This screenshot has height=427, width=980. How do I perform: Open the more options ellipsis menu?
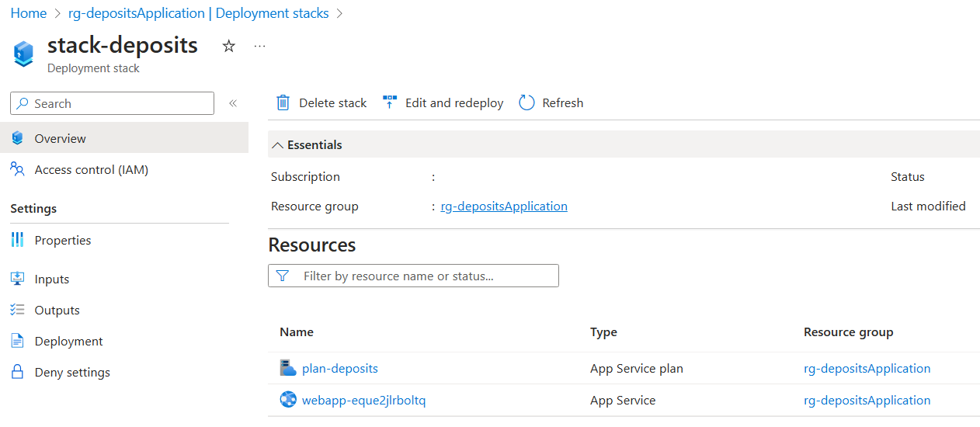tap(260, 47)
